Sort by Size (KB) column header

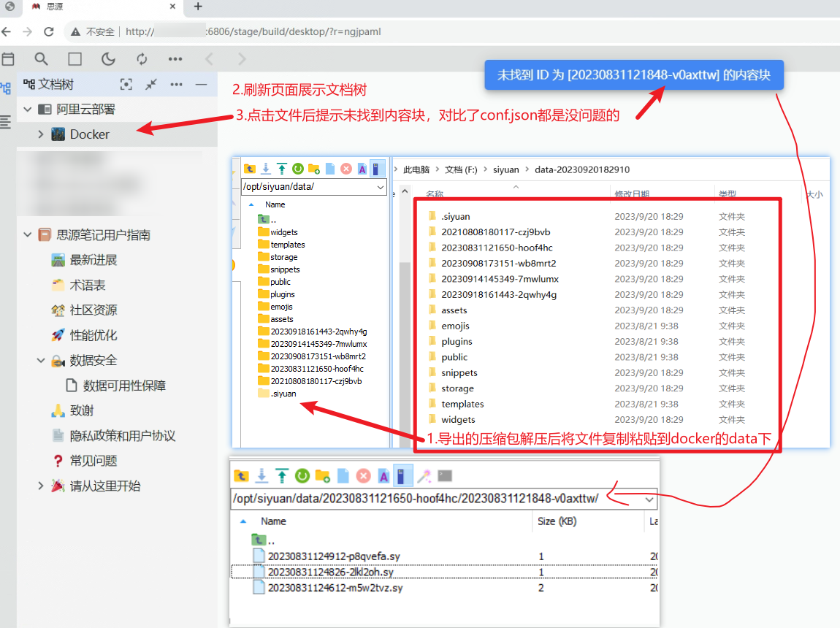point(557,521)
